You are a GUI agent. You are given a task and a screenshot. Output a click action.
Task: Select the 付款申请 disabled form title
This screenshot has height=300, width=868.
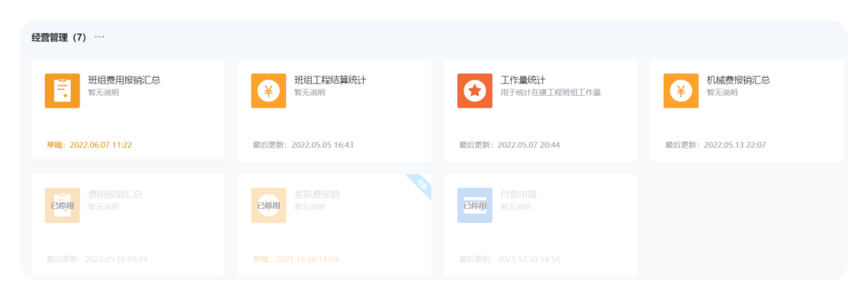[x=518, y=195]
